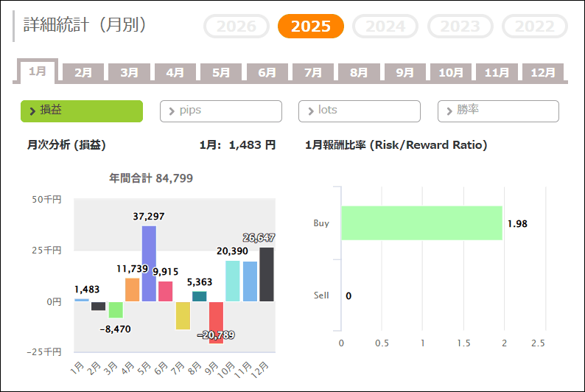Image resolution: width=585 pixels, height=392 pixels.
Task: Show the 勝率 win rate chart
Action: point(499,111)
